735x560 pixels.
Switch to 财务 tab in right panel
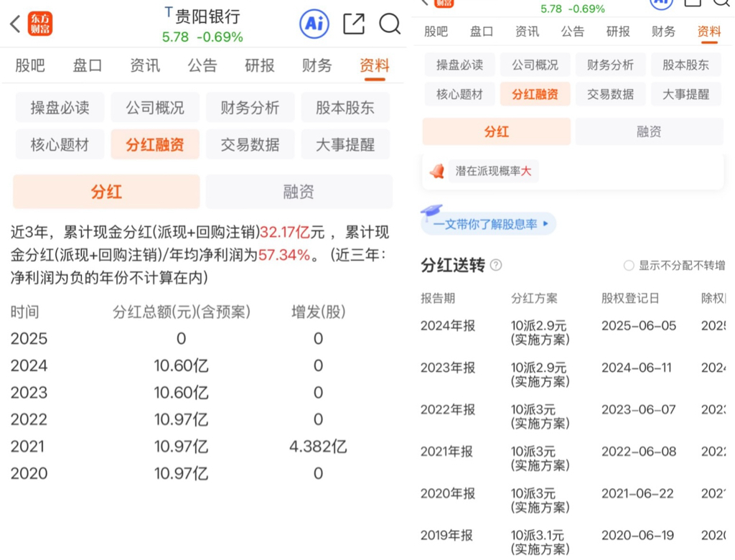click(x=663, y=32)
